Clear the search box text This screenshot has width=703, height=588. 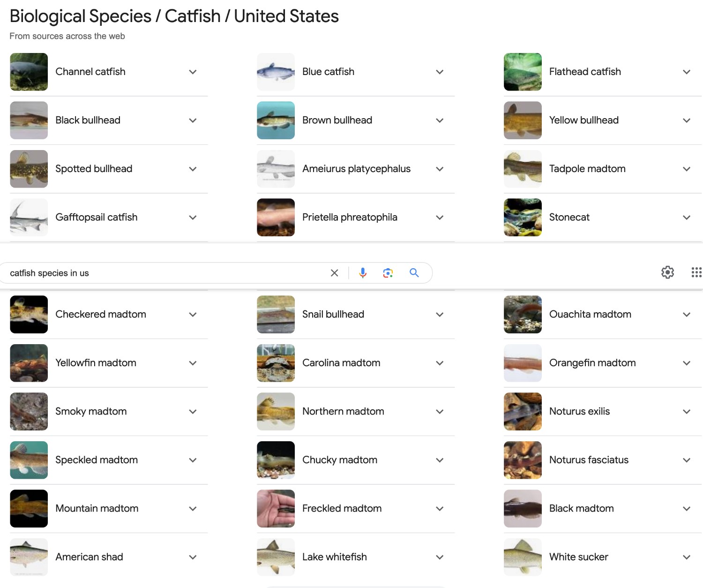[334, 273]
